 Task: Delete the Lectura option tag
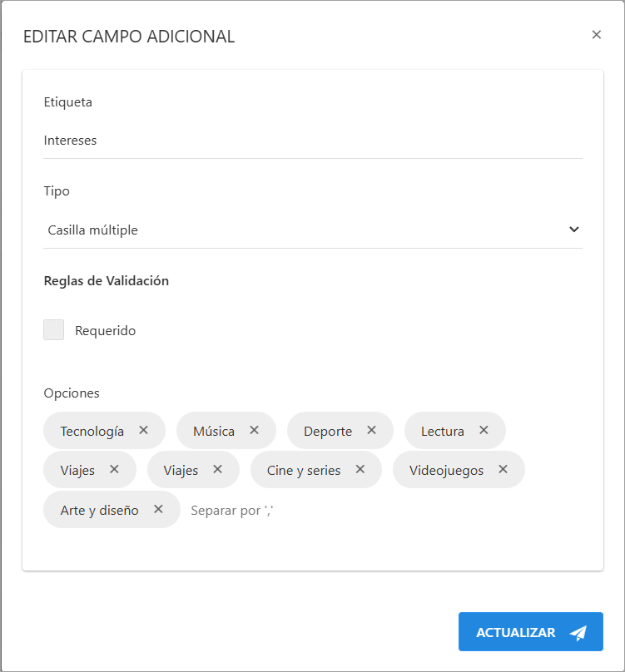[x=484, y=430]
